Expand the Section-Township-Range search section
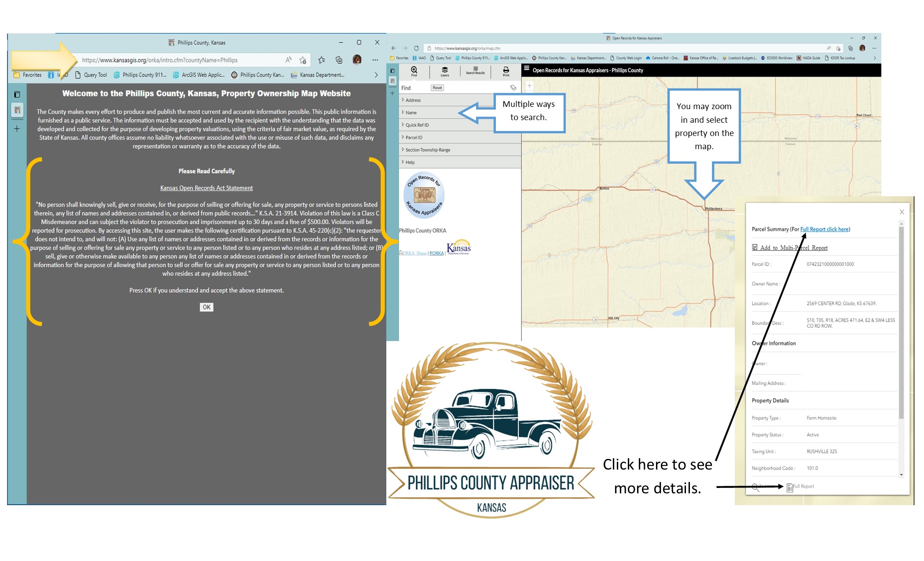This screenshot has height=561, width=924. coord(460,150)
